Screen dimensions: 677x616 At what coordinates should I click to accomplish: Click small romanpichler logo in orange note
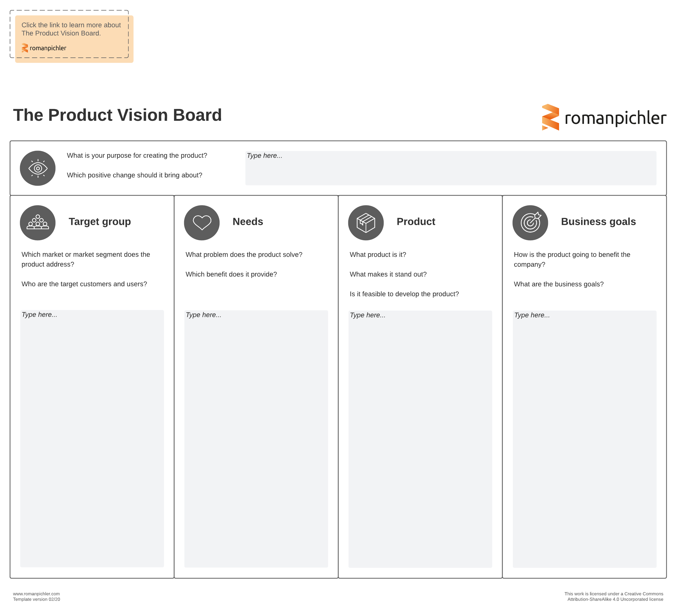click(44, 48)
